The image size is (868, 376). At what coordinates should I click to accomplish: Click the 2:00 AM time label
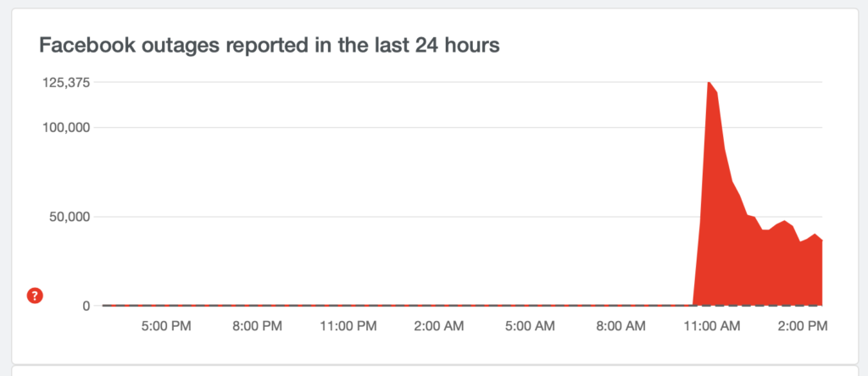click(x=439, y=324)
